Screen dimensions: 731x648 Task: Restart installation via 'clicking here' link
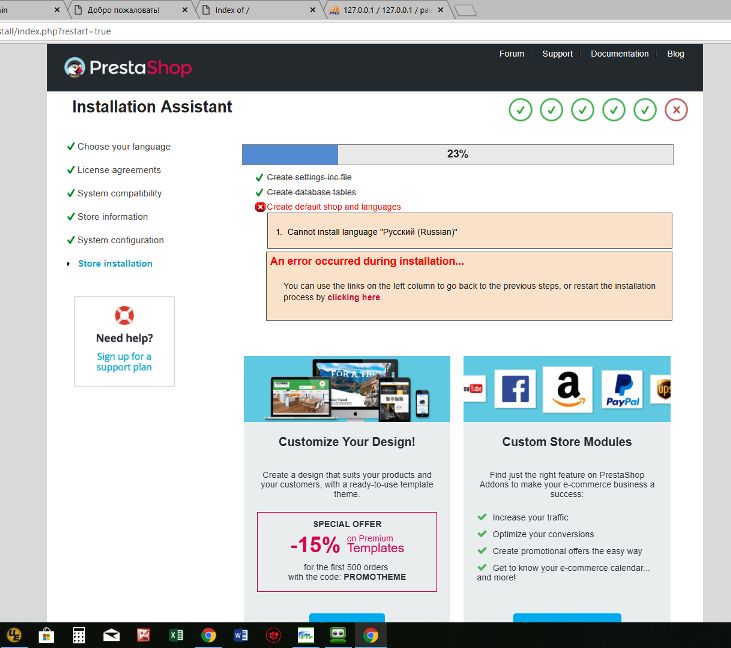point(353,297)
